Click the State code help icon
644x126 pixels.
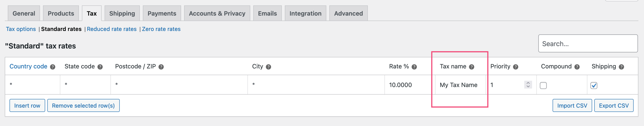(x=100, y=67)
